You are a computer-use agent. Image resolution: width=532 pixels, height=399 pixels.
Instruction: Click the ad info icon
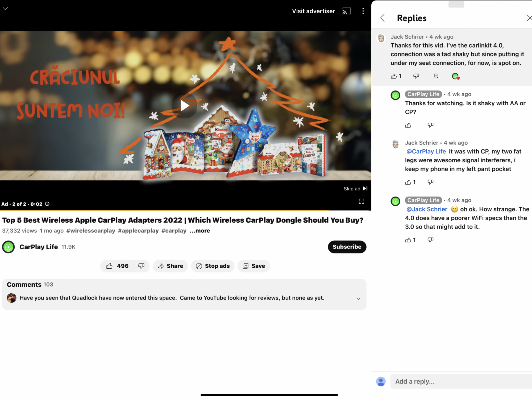pos(47,204)
